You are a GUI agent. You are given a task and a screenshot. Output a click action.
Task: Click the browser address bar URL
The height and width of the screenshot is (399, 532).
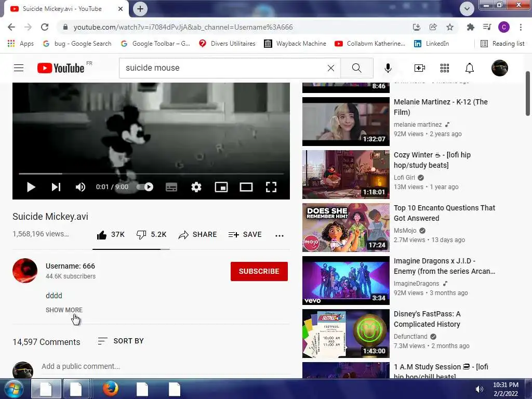click(x=183, y=27)
